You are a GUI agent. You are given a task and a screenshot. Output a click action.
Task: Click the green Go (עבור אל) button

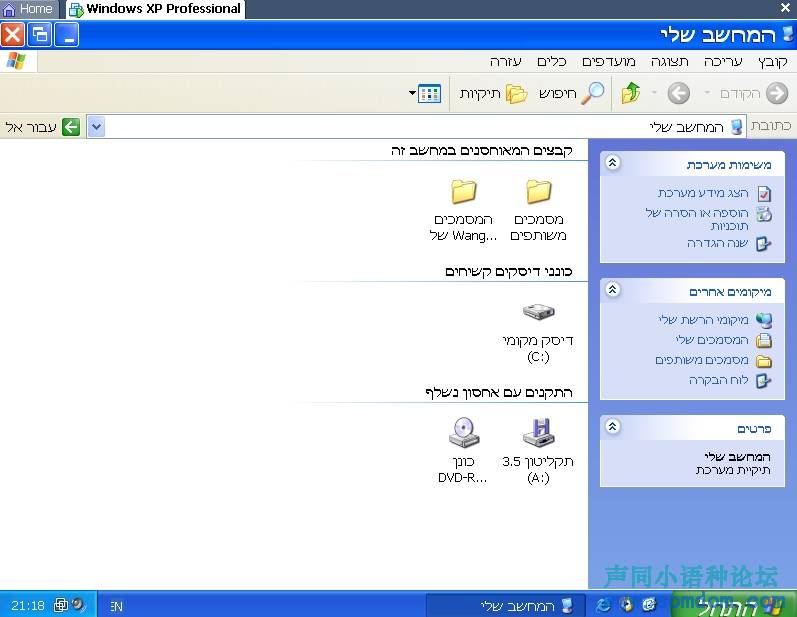point(43,127)
